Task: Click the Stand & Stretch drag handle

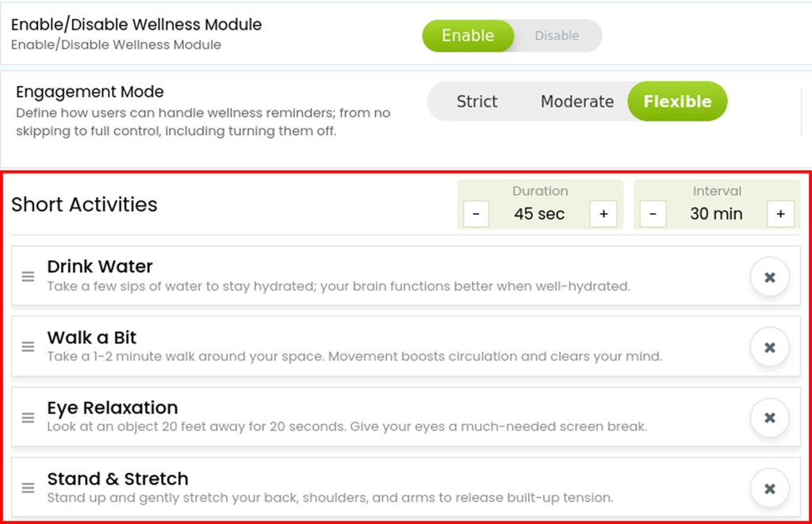Action: point(28,488)
